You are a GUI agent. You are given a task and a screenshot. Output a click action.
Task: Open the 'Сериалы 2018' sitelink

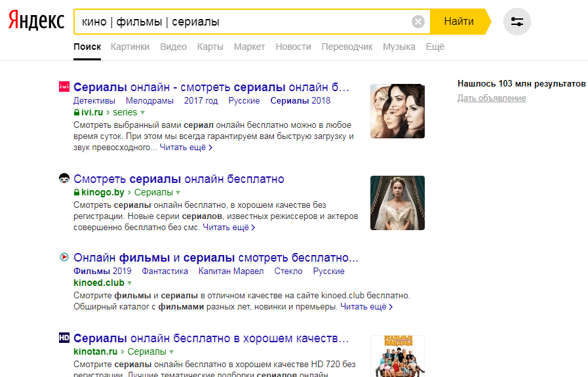click(x=300, y=101)
